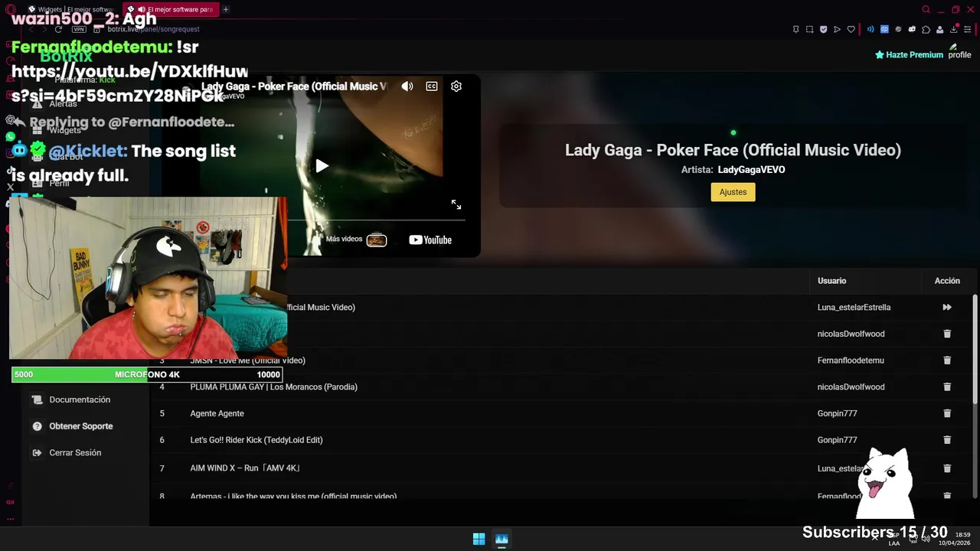980x551 pixels.
Task: Click the pin icon in browser toolbar
Action: pos(795,29)
